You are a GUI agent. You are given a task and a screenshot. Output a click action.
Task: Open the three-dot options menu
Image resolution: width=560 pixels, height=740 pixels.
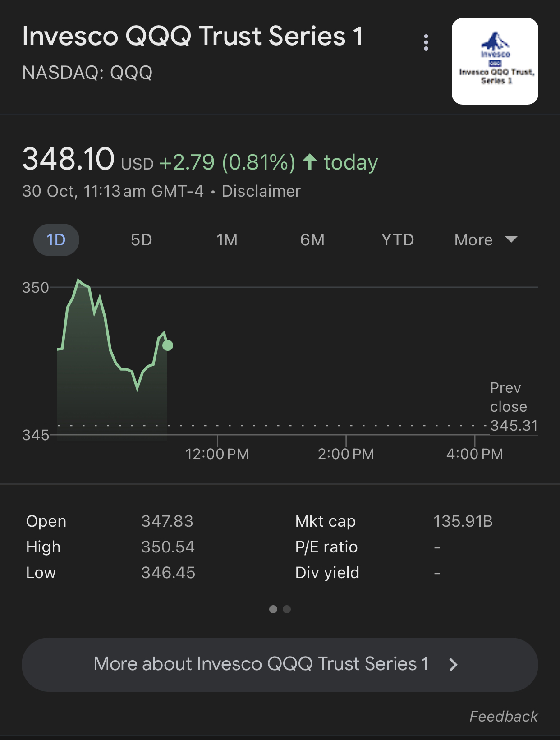(426, 42)
